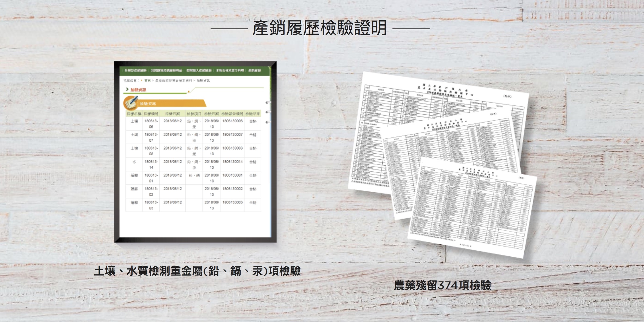This screenshot has height=322, width=644.
Task: Click the orange square marker on the divider line
Action: click(188, 91)
